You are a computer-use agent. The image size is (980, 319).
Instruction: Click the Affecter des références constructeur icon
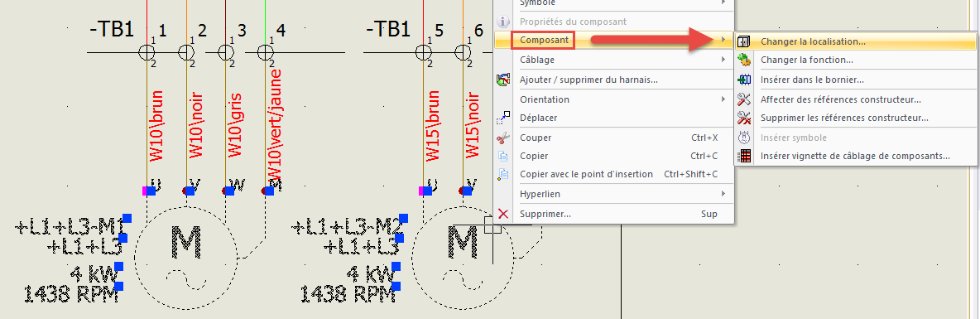[744, 99]
